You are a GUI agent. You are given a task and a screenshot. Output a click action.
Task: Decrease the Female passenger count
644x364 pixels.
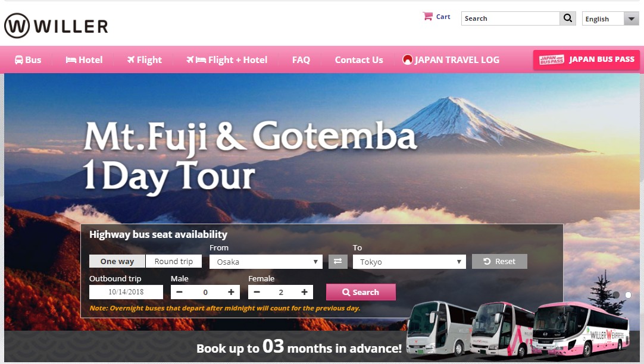(x=257, y=292)
